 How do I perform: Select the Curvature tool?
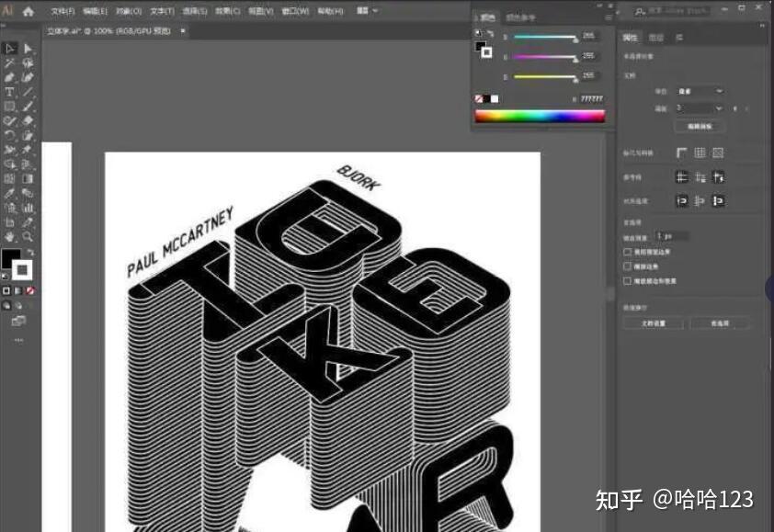point(28,77)
